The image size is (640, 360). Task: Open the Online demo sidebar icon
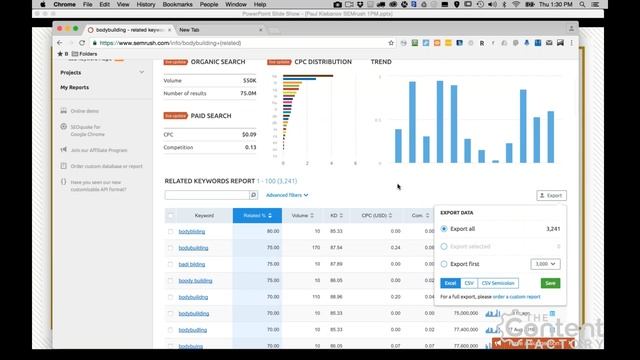pyautogui.click(x=64, y=111)
